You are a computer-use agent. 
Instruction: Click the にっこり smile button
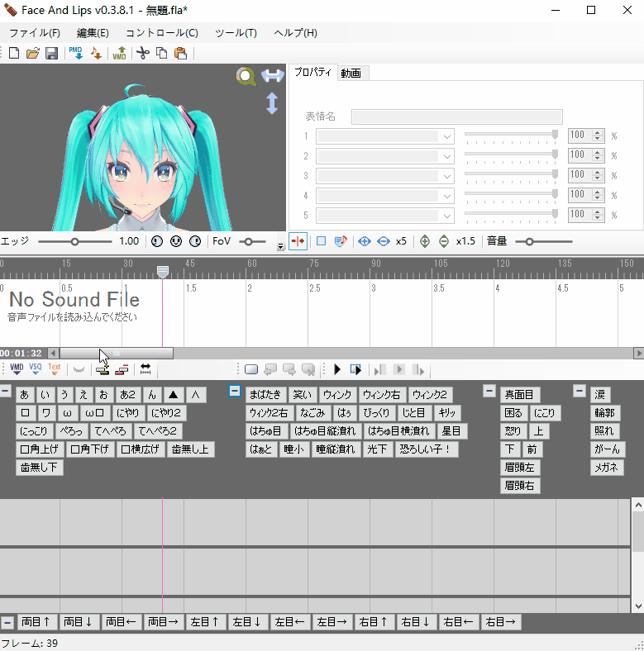[x=34, y=431]
